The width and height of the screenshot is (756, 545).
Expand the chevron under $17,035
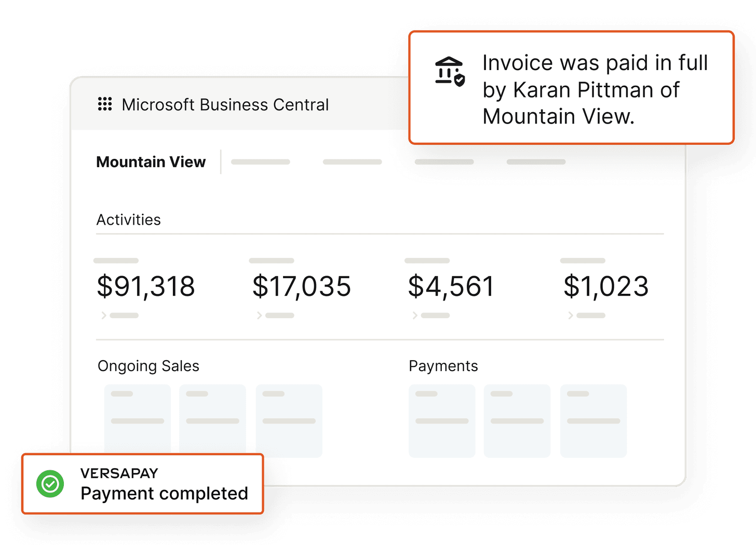coord(259,315)
